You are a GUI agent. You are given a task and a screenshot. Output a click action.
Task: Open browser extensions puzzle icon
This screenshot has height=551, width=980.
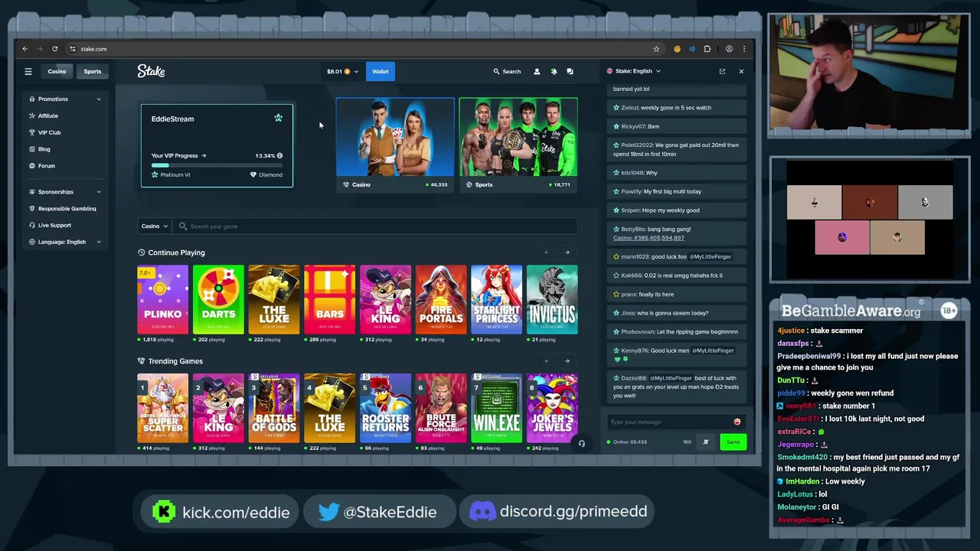point(707,49)
